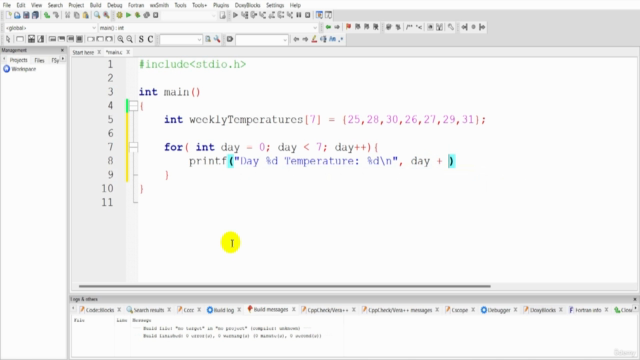Save the current file via Save icon

26,16
